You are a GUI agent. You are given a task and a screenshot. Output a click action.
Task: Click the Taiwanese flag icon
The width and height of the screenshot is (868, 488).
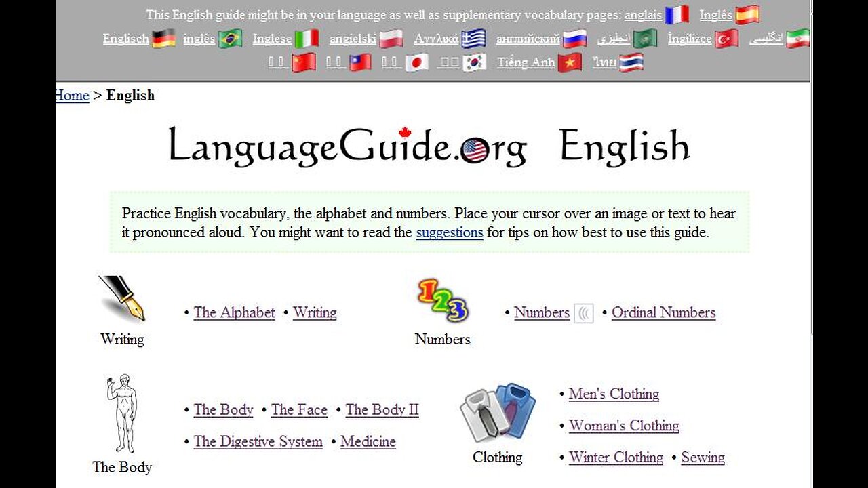[360, 62]
